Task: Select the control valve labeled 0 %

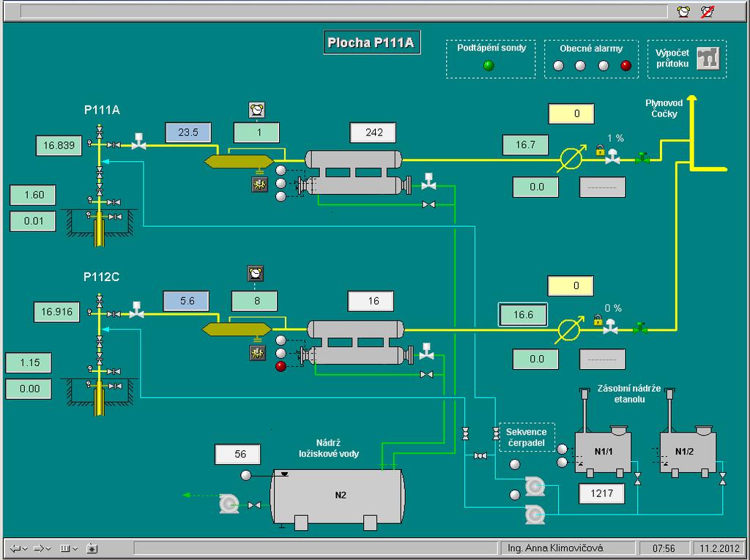Action: (x=610, y=326)
